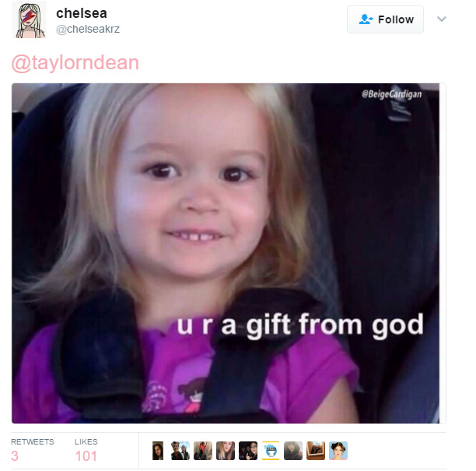Viewport: 476px width, 471px height.
Task: Click the blue add-person icon beside Follow
Action: [366, 19]
